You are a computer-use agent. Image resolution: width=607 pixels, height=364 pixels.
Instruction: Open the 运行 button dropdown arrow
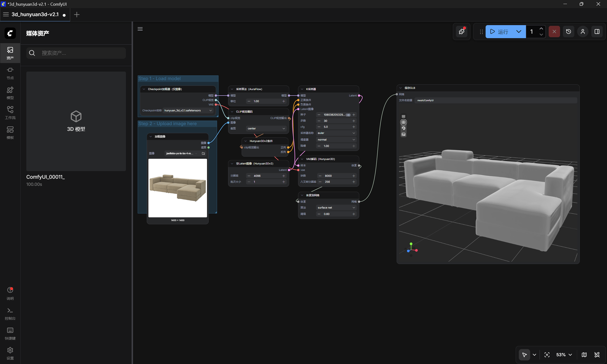(519, 32)
